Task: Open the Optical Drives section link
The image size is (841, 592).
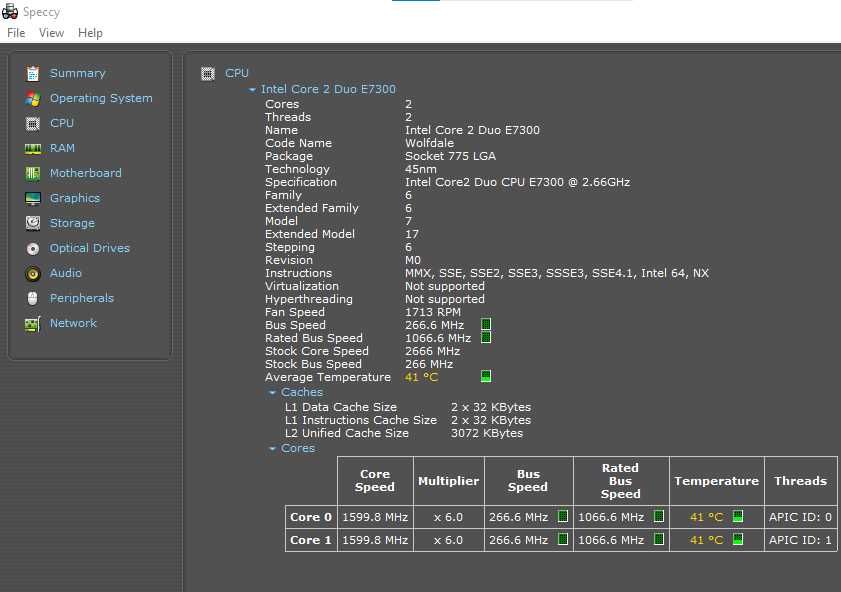Action: click(x=90, y=248)
